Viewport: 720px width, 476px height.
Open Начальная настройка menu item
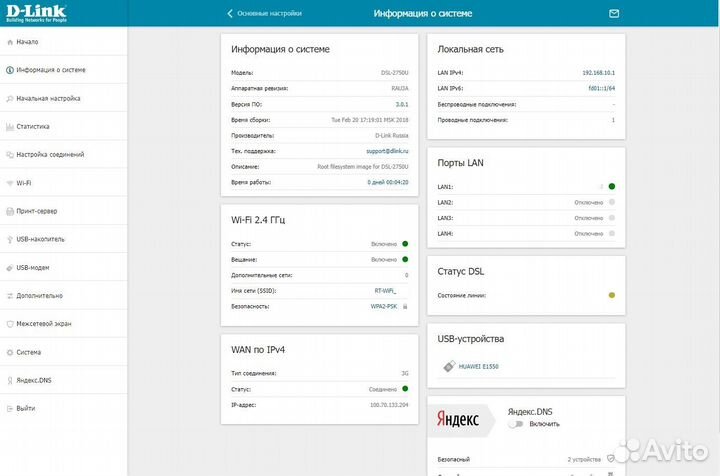coord(64,98)
